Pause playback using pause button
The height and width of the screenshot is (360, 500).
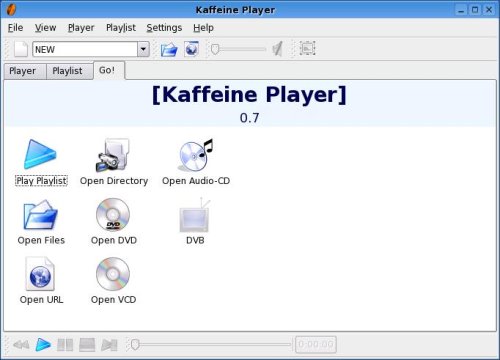coord(65,345)
